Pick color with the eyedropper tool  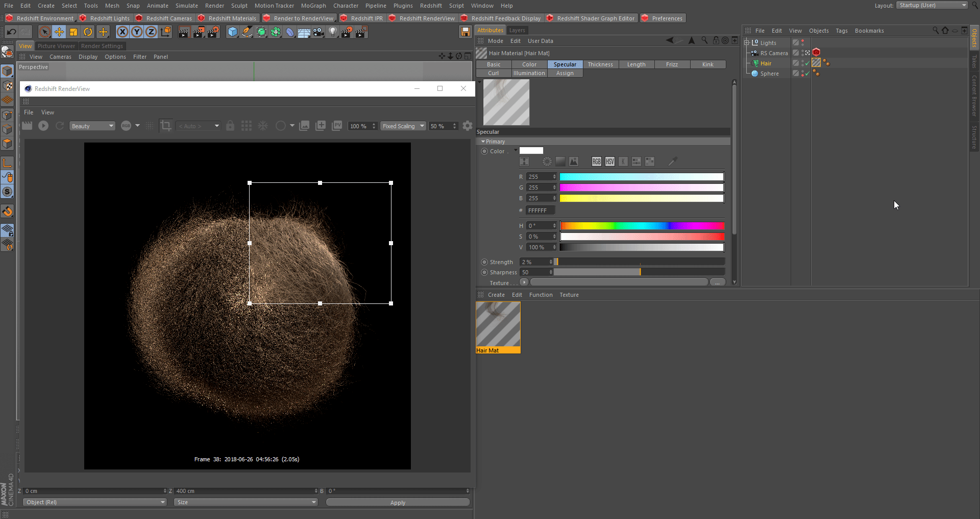[x=673, y=161]
